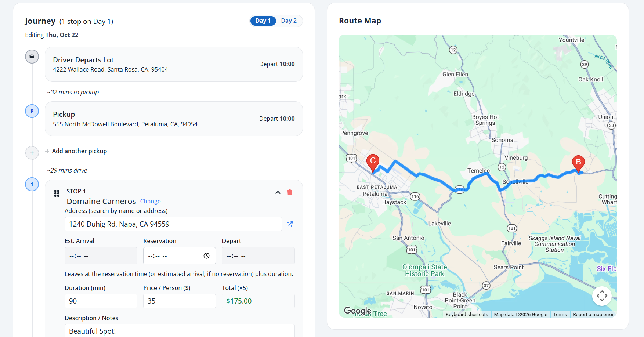The image size is (644, 337).
Task: Click the Route Map heading
Action: pyautogui.click(x=360, y=21)
